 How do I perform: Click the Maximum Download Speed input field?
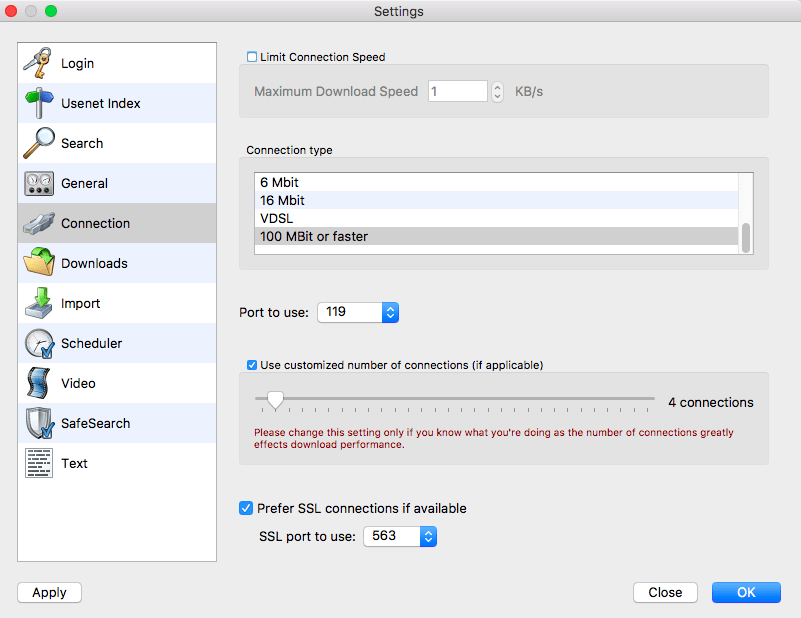[x=458, y=91]
